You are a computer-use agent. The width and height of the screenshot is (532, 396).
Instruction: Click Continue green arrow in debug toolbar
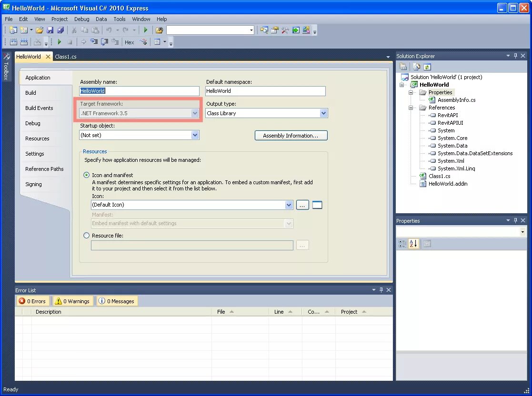(60, 42)
